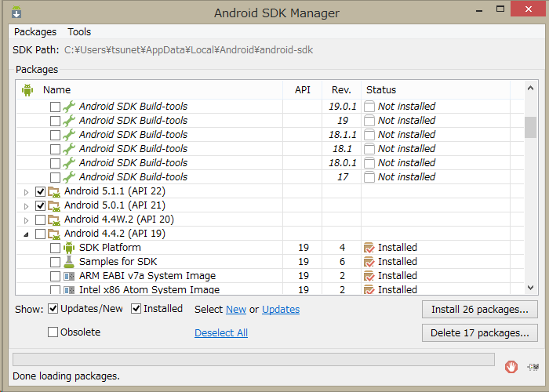Open the log window icon

click(533, 366)
